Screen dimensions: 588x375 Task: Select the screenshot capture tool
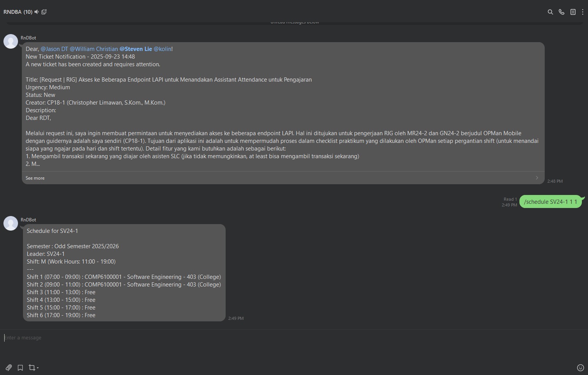pos(31,367)
